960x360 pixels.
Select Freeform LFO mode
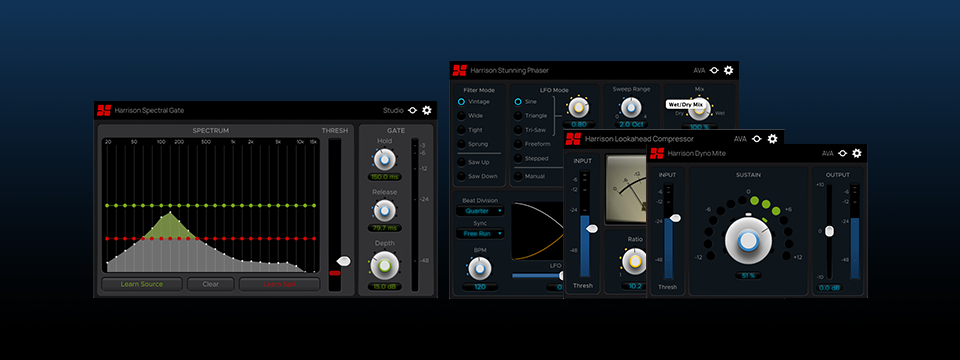click(518, 144)
